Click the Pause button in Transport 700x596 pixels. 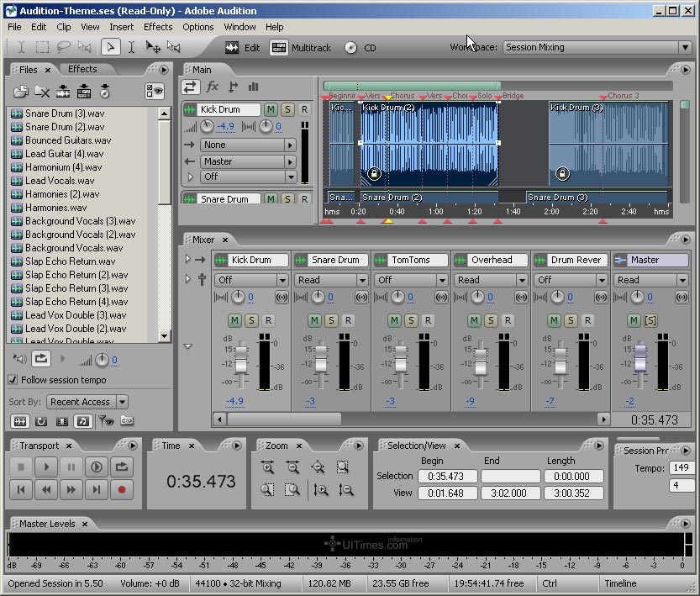71,467
